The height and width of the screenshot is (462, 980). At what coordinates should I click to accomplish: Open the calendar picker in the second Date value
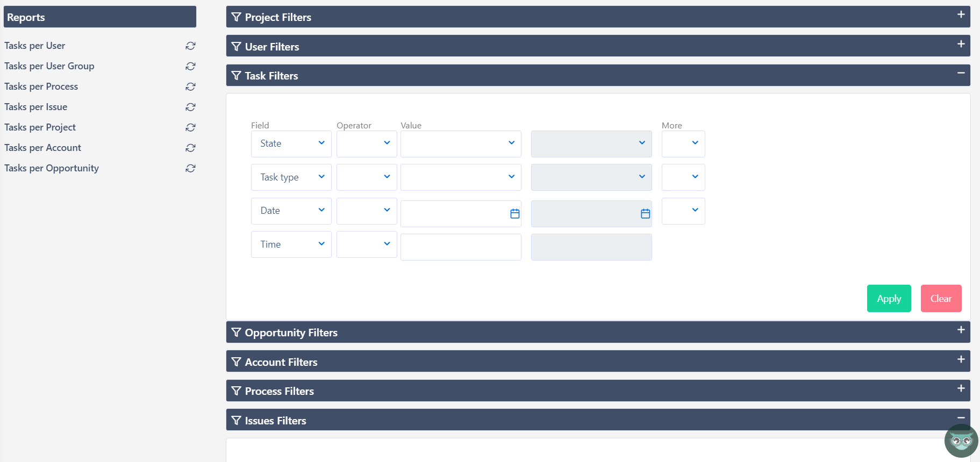(x=645, y=214)
